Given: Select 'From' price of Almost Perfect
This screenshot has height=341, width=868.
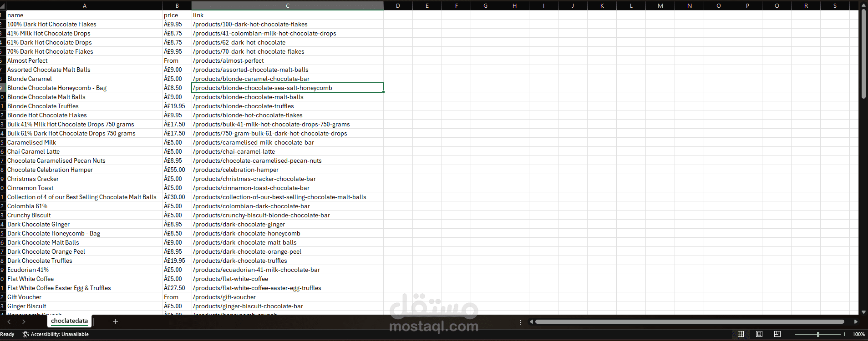Looking at the screenshot, I should click(x=177, y=60).
